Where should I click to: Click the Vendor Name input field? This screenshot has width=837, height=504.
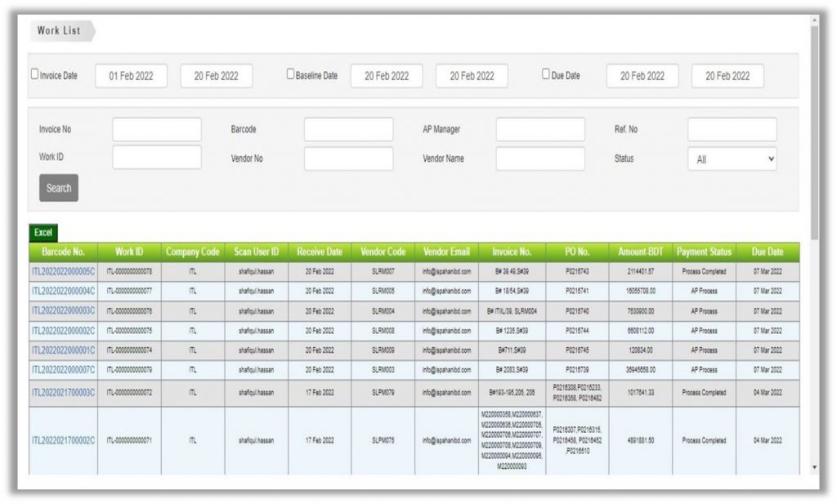[539, 158]
